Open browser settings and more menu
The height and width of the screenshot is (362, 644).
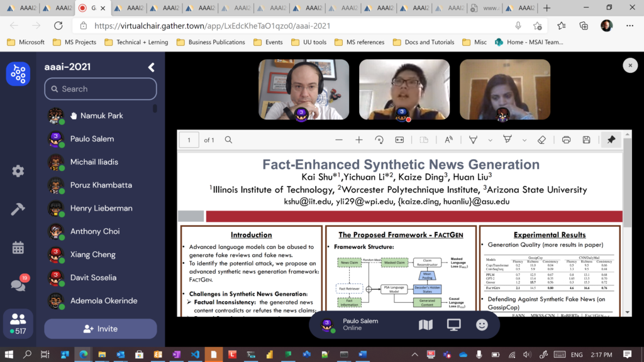[630, 26]
